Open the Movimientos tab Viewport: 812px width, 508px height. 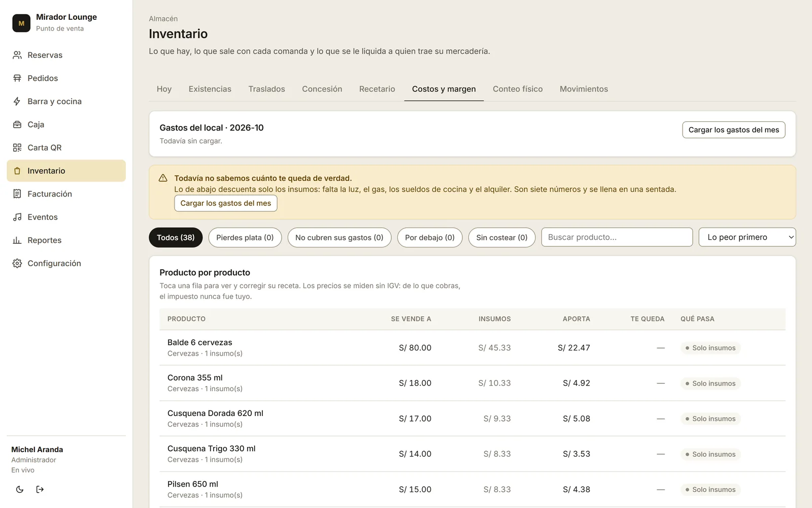click(x=584, y=89)
